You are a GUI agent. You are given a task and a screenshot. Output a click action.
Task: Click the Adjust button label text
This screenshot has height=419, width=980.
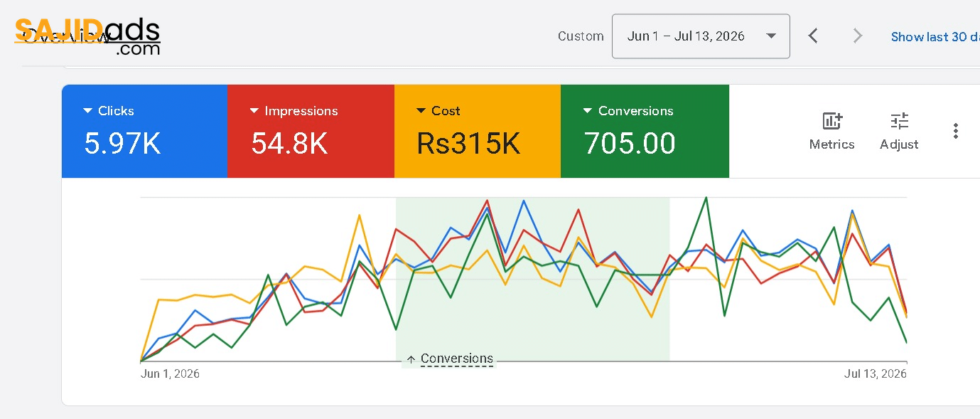[899, 144]
